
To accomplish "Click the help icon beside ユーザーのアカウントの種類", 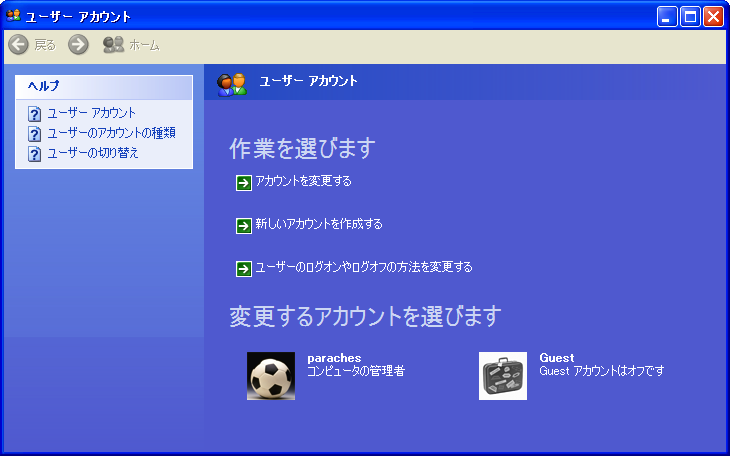I will 34,134.
